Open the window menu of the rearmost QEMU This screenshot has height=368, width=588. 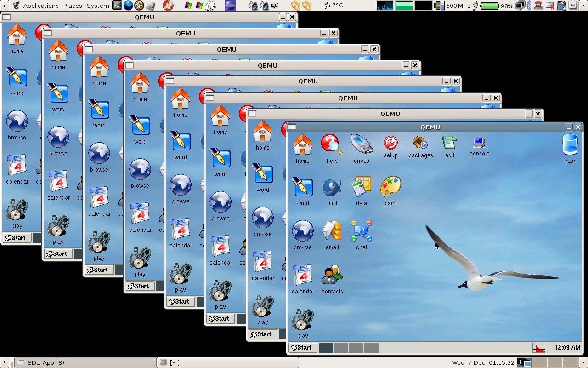7,17
